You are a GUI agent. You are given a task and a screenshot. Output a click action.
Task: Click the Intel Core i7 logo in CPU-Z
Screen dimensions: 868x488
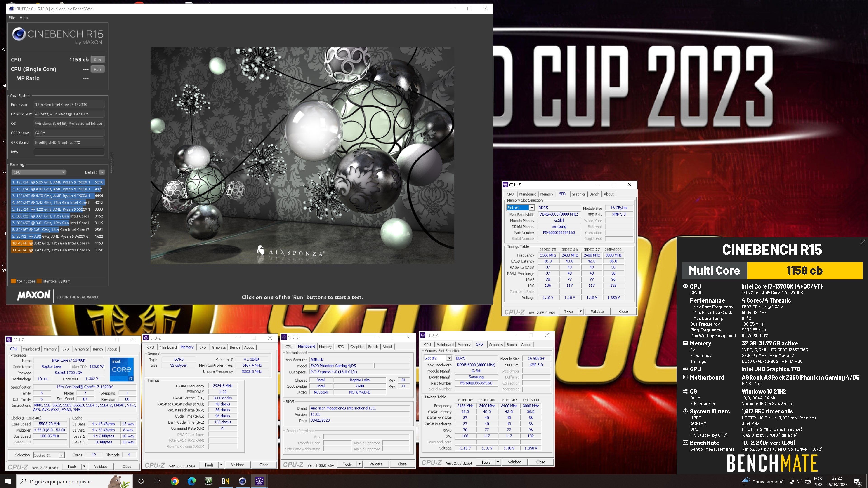coord(121,369)
